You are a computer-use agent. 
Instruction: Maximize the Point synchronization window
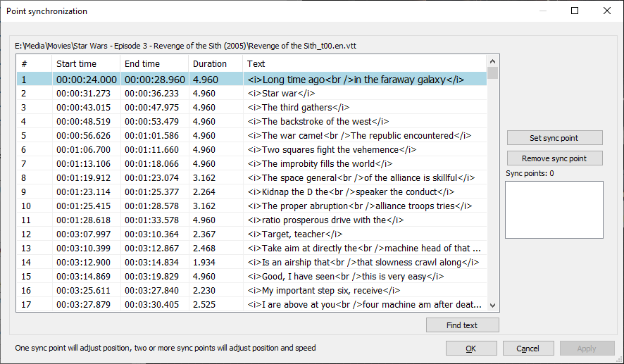(575, 11)
